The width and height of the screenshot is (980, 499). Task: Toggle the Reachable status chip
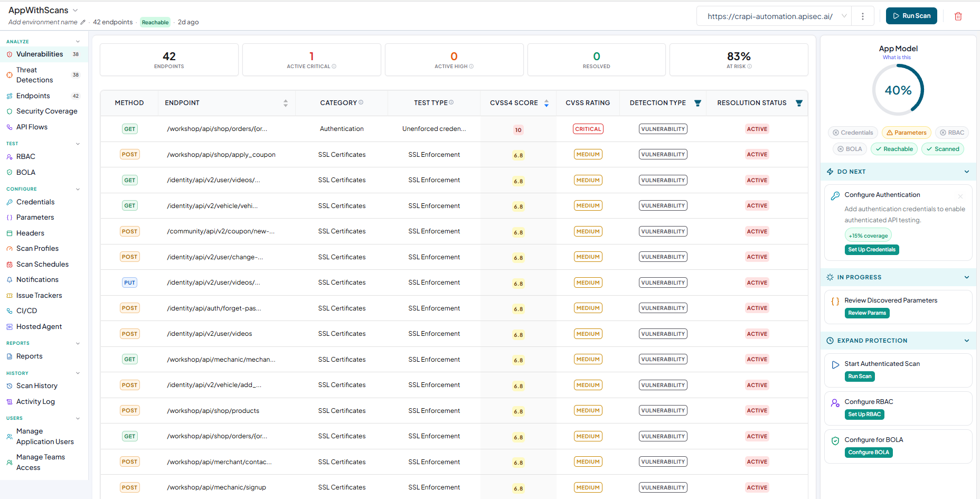(894, 149)
